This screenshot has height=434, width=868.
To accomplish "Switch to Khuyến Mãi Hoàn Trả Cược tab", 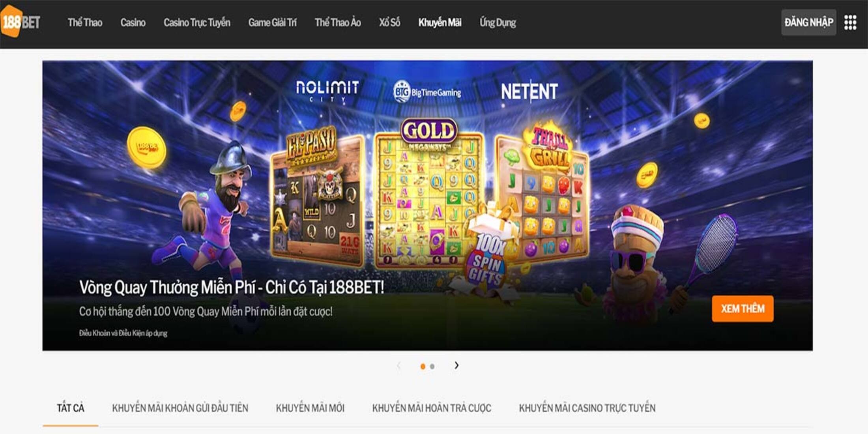I will click(432, 408).
